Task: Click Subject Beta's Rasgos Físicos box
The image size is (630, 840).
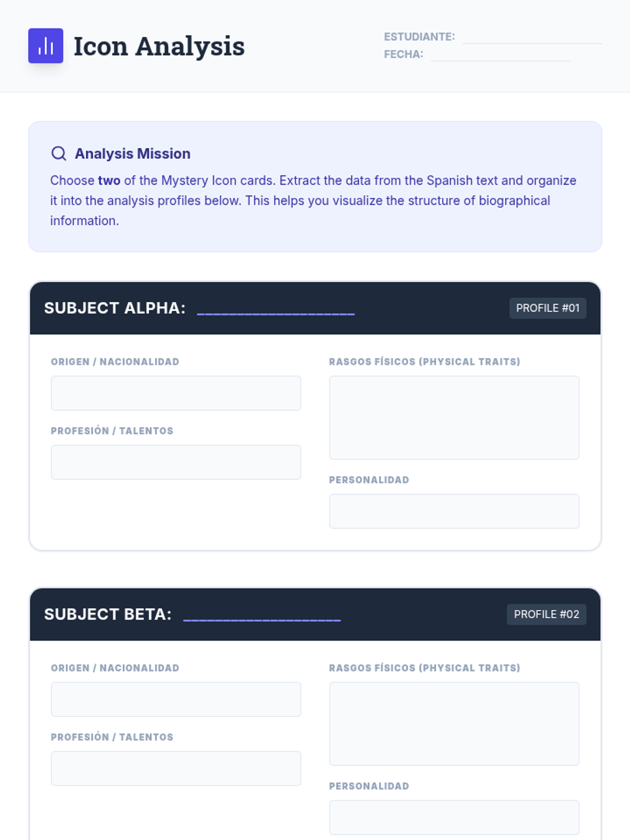Action: point(454,723)
